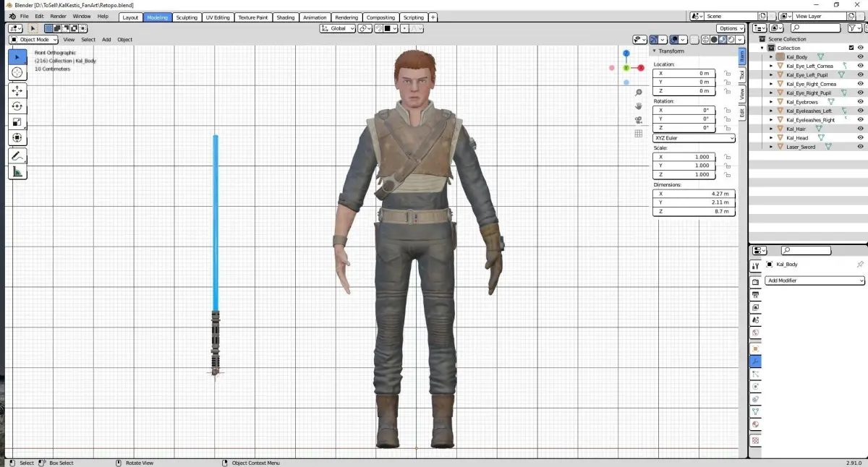Open the Add Modifier dropdown

coord(814,280)
